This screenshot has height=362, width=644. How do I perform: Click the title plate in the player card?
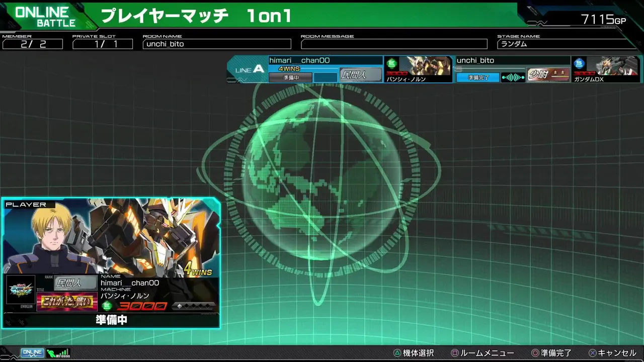(x=67, y=303)
